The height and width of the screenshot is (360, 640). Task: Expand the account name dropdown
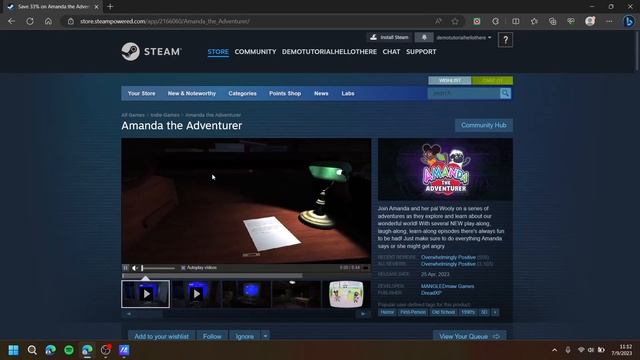tap(464, 38)
